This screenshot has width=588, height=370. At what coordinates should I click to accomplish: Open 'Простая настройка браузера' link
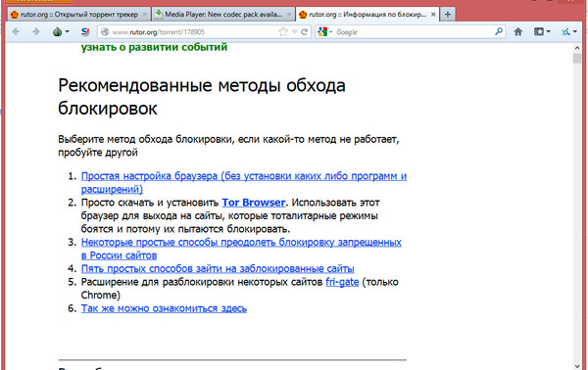244,182
